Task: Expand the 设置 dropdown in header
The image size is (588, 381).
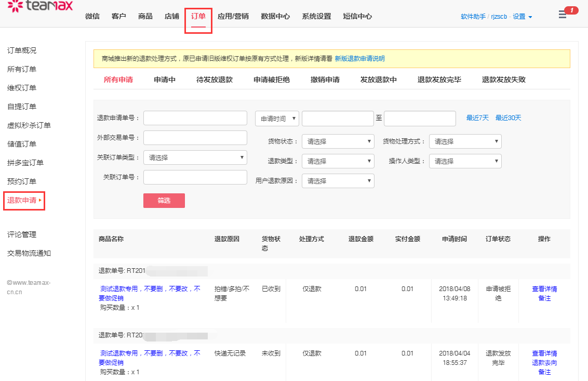Action: (x=522, y=17)
